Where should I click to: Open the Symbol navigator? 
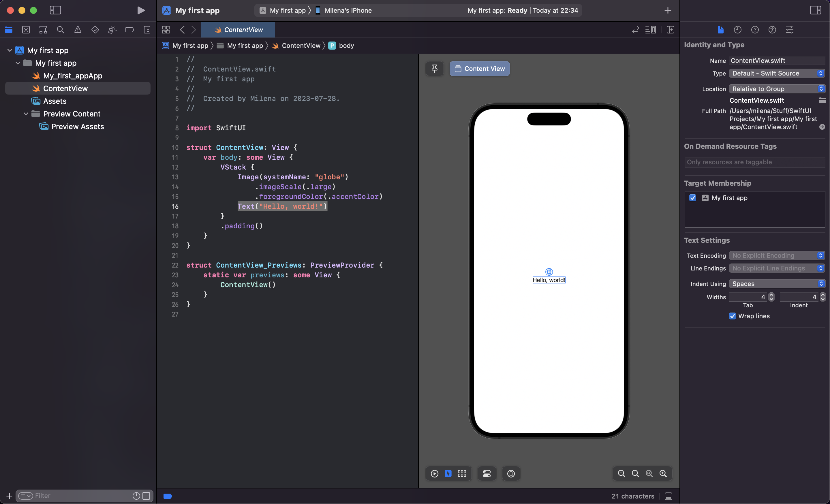43,30
